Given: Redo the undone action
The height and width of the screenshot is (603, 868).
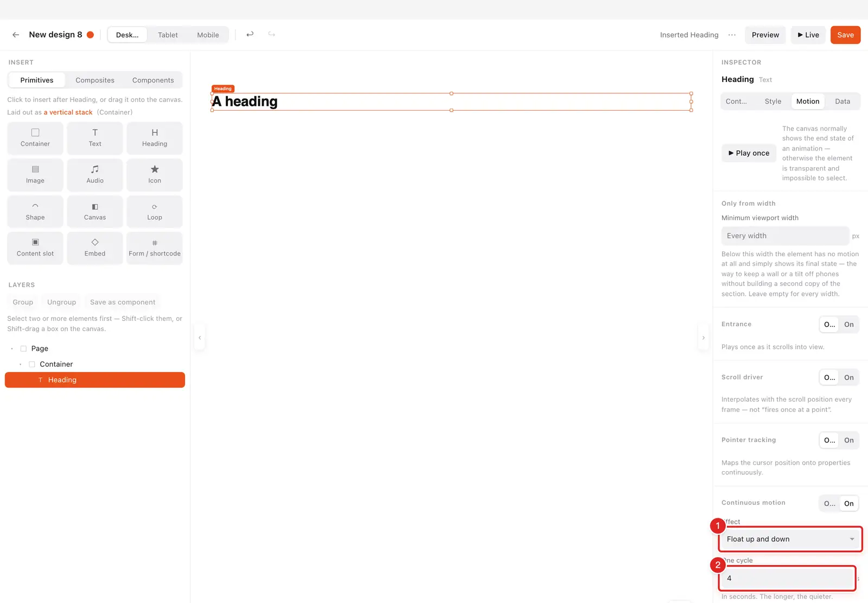Looking at the screenshot, I should pos(272,34).
